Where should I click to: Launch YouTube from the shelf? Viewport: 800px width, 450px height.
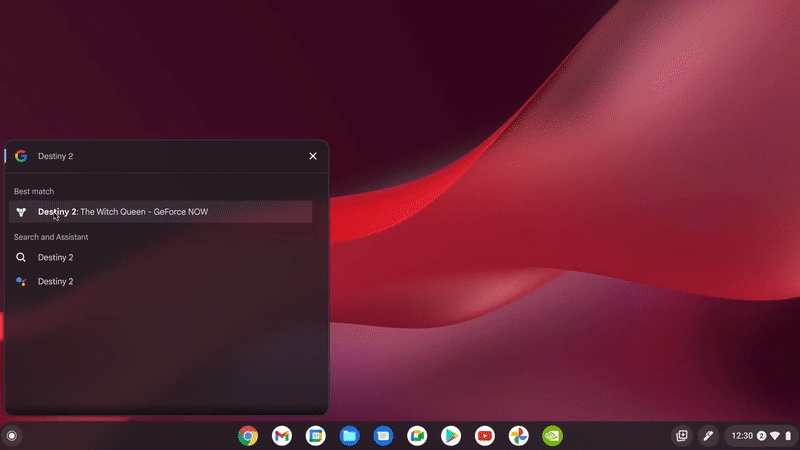[485, 435]
